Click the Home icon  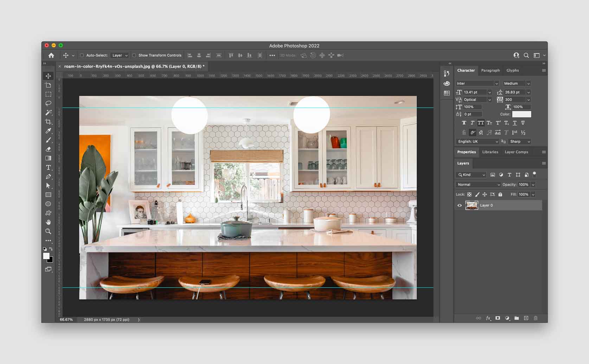[x=51, y=55]
